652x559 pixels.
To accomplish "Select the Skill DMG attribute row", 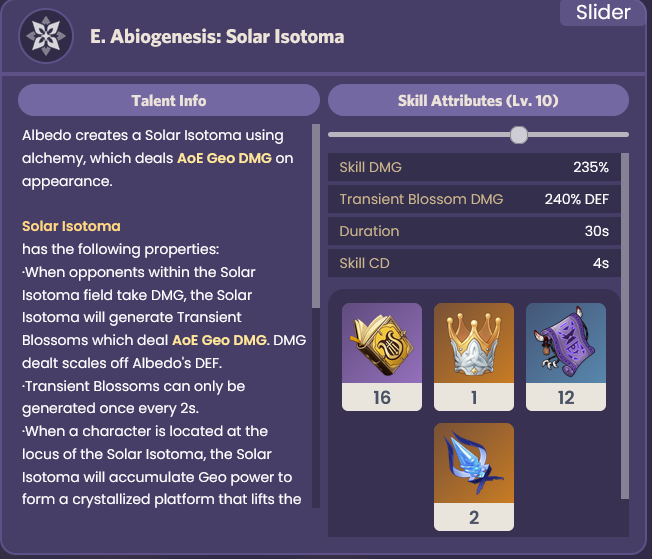I will 474,167.
